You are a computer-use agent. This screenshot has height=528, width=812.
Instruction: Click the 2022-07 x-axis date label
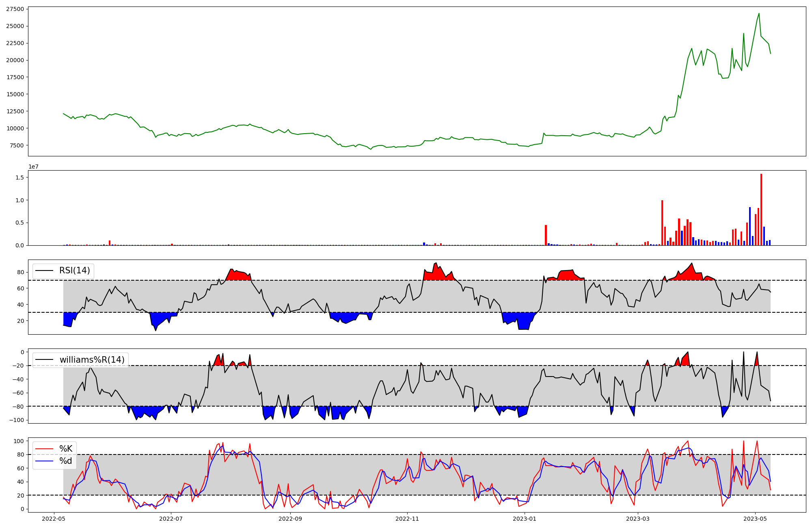point(171,519)
